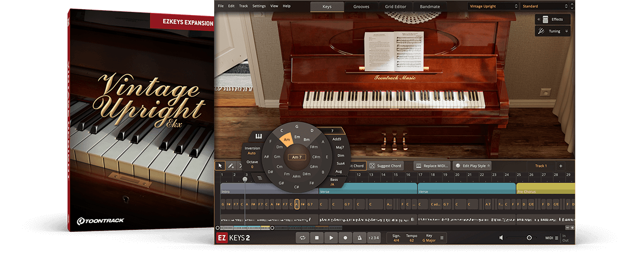
Task: Open the Settings menu
Action: pyautogui.click(x=259, y=6)
